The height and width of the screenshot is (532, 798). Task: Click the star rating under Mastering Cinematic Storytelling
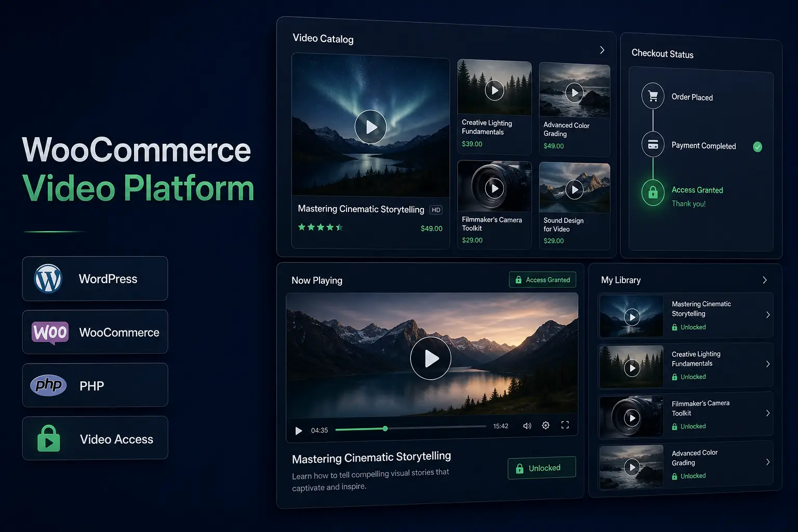click(x=320, y=227)
